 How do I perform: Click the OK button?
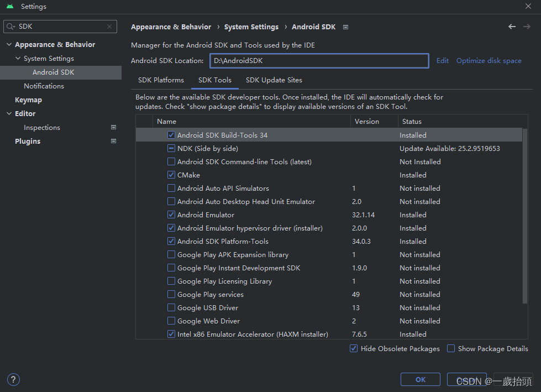(x=421, y=379)
